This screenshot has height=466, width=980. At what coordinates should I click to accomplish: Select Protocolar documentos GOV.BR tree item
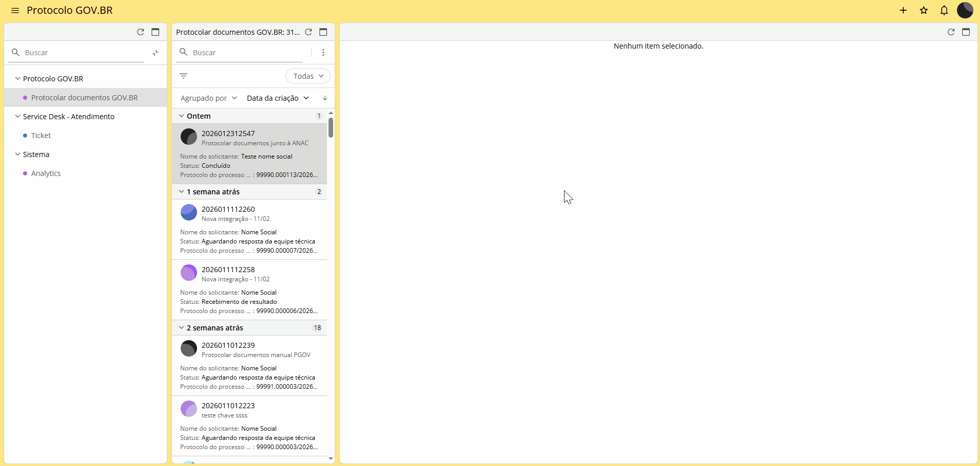(85, 98)
